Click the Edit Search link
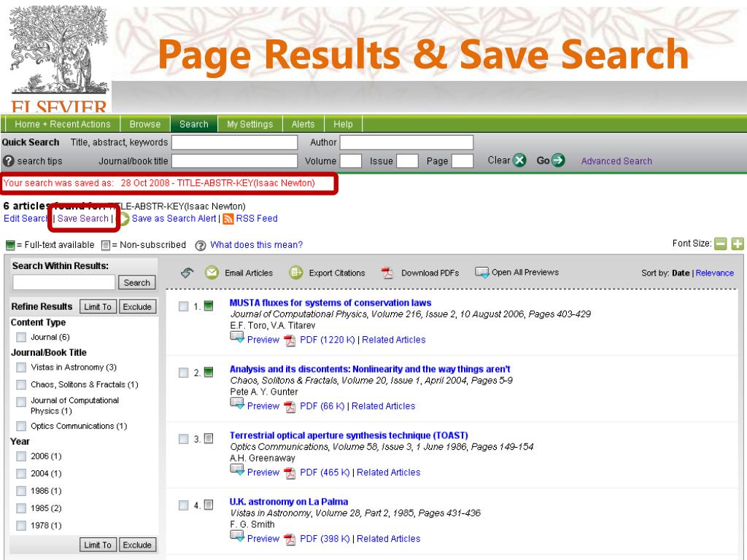This screenshot has height=560, width=747. (x=26, y=218)
